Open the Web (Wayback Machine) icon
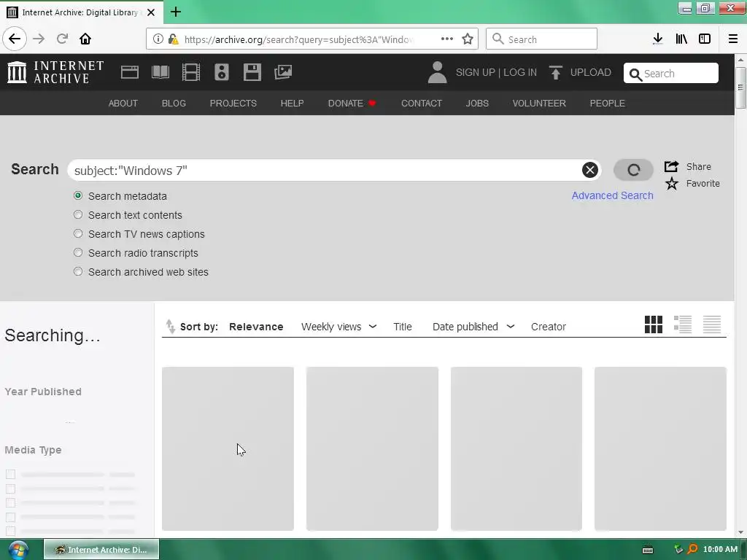The height and width of the screenshot is (560, 747). pos(130,72)
